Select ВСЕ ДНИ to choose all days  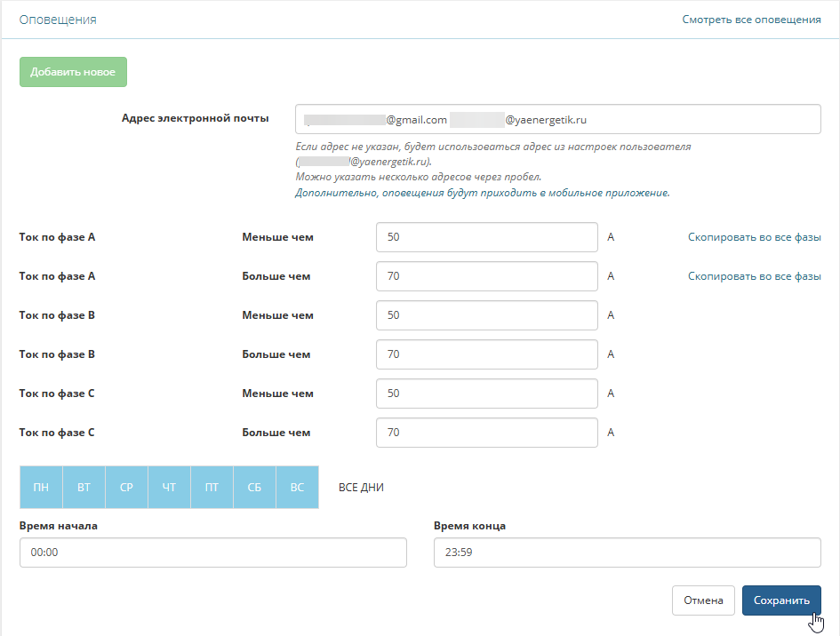[361, 488]
